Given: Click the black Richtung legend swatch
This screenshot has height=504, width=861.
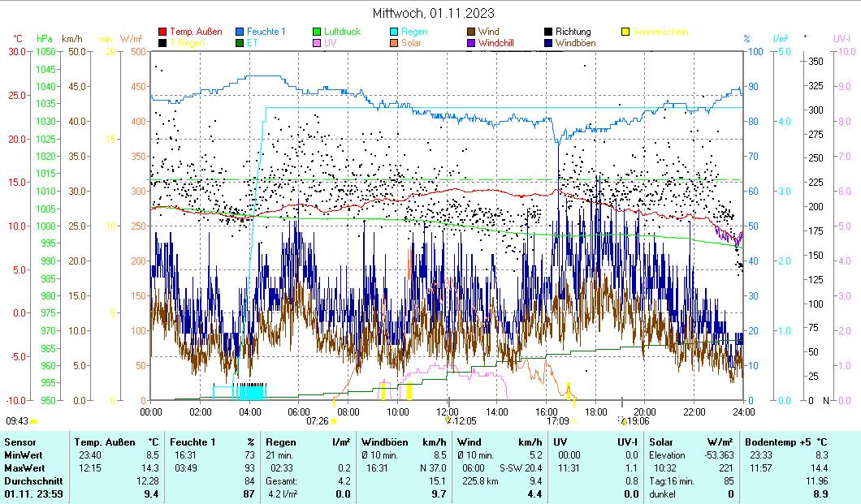Looking at the screenshot, I should pyautogui.click(x=548, y=32).
